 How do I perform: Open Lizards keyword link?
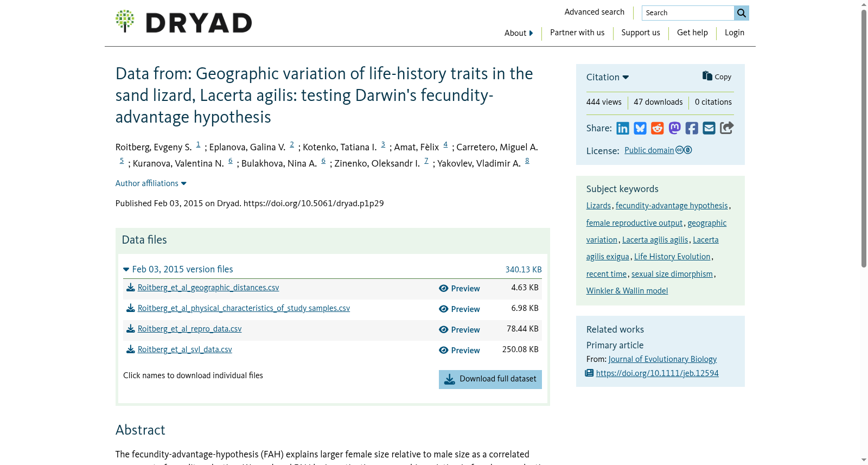598,206
